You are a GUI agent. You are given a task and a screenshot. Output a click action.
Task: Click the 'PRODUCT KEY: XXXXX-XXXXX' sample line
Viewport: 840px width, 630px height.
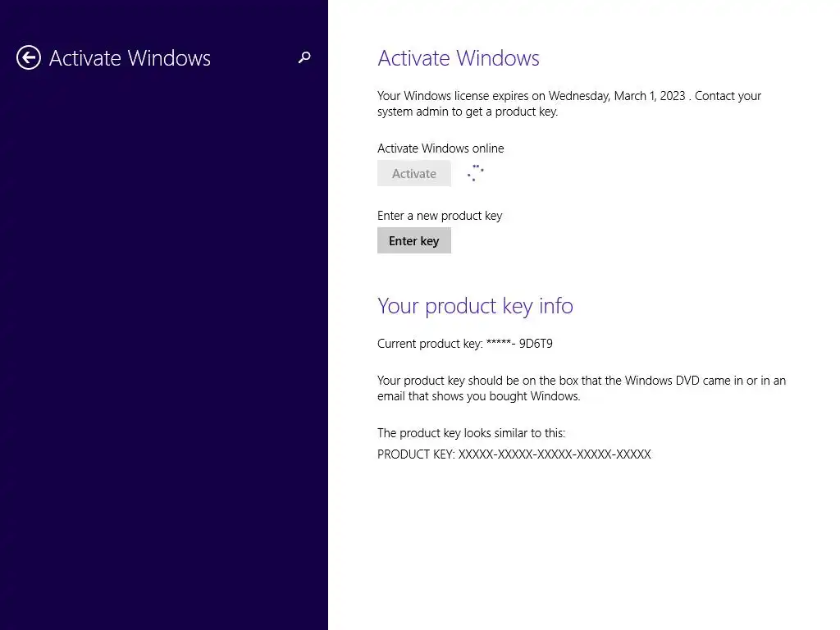click(x=514, y=454)
